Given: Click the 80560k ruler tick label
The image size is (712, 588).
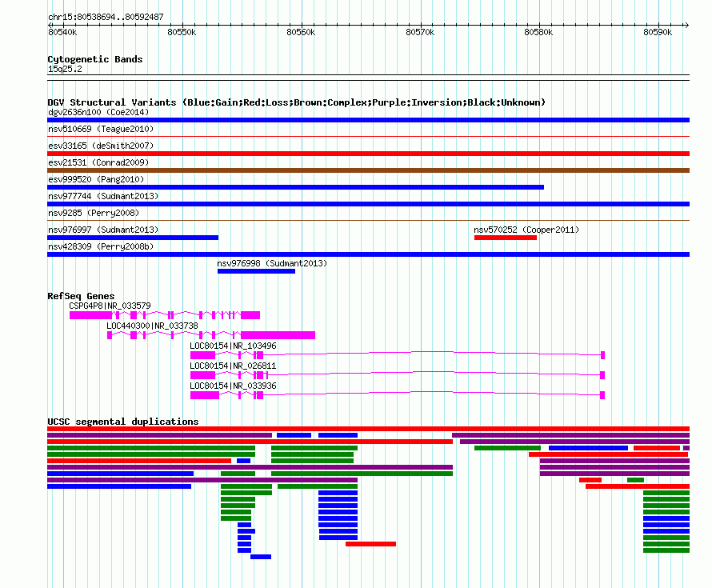Looking at the screenshot, I should click(x=301, y=32).
